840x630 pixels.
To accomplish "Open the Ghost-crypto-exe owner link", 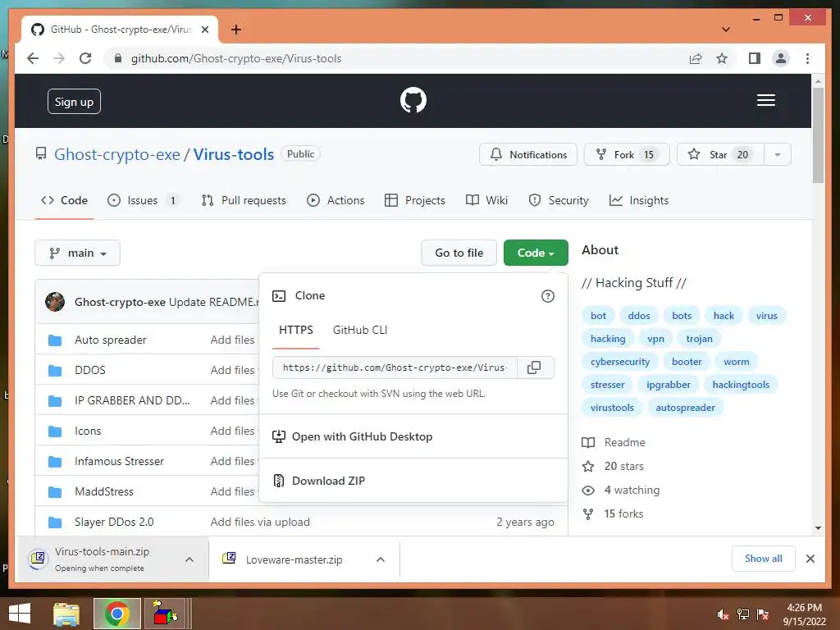I will tap(117, 154).
